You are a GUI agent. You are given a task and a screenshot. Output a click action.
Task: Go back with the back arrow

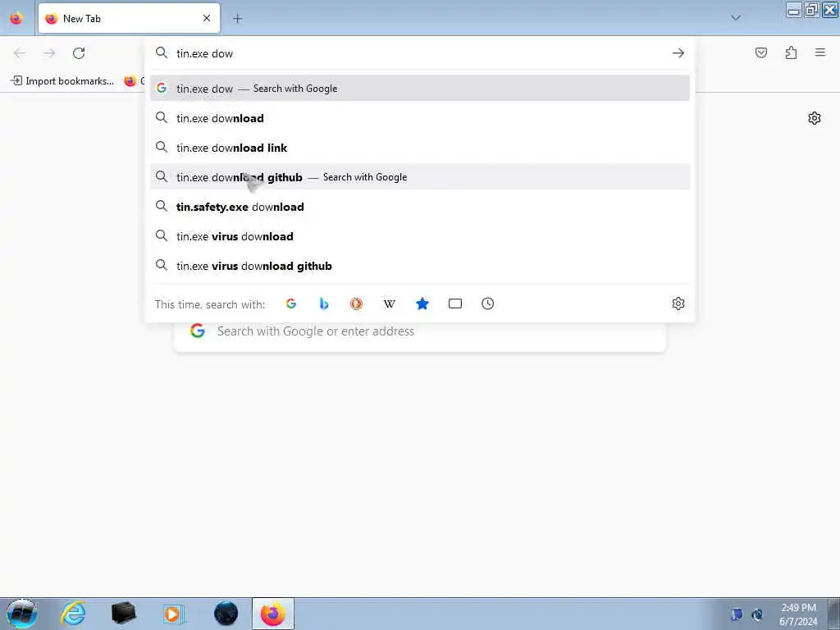(x=20, y=52)
